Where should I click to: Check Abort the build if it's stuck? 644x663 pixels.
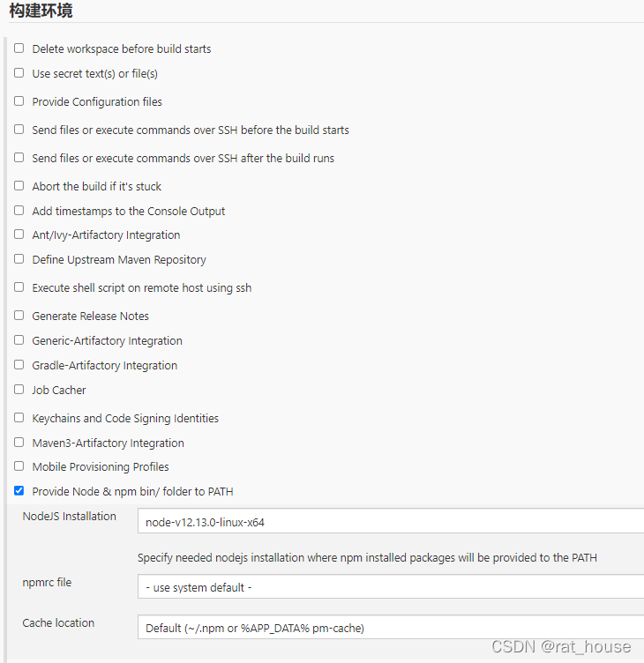point(19,186)
